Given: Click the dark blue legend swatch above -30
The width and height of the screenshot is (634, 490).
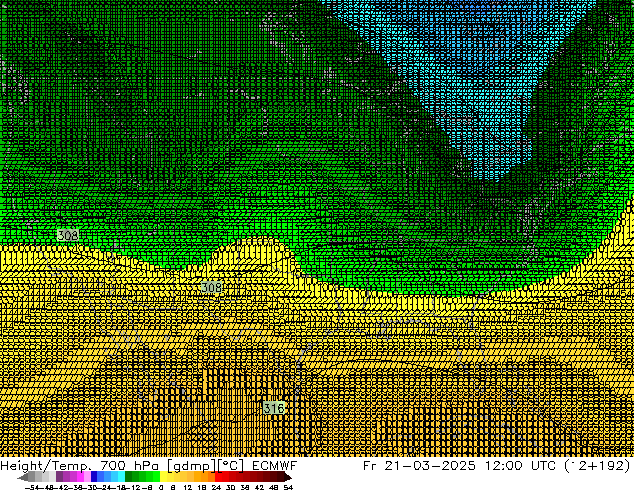Looking at the screenshot, I should tap(94, 477).
